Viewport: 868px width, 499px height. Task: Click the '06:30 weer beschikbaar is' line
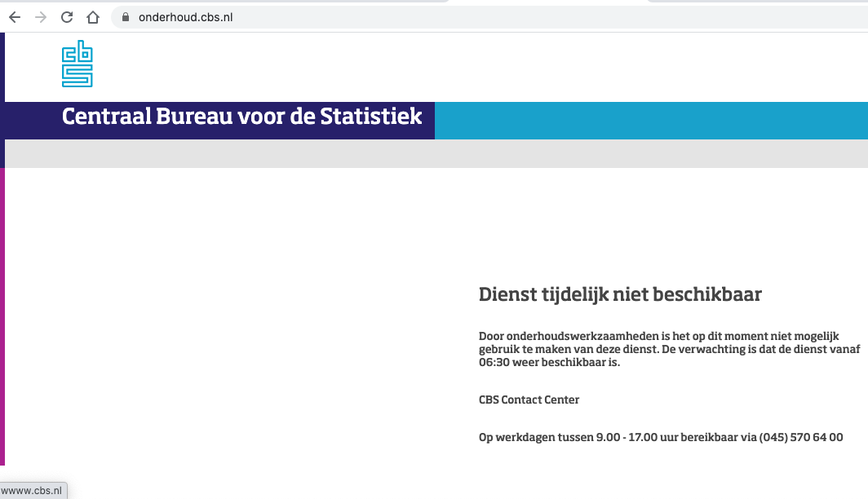[x=549, y=362]
